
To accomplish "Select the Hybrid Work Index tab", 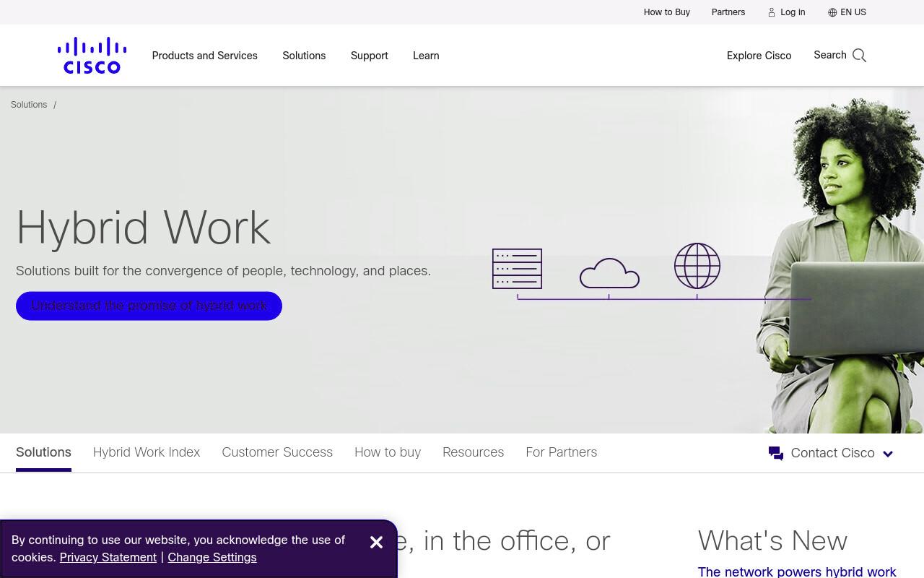I will click(147, 452).
